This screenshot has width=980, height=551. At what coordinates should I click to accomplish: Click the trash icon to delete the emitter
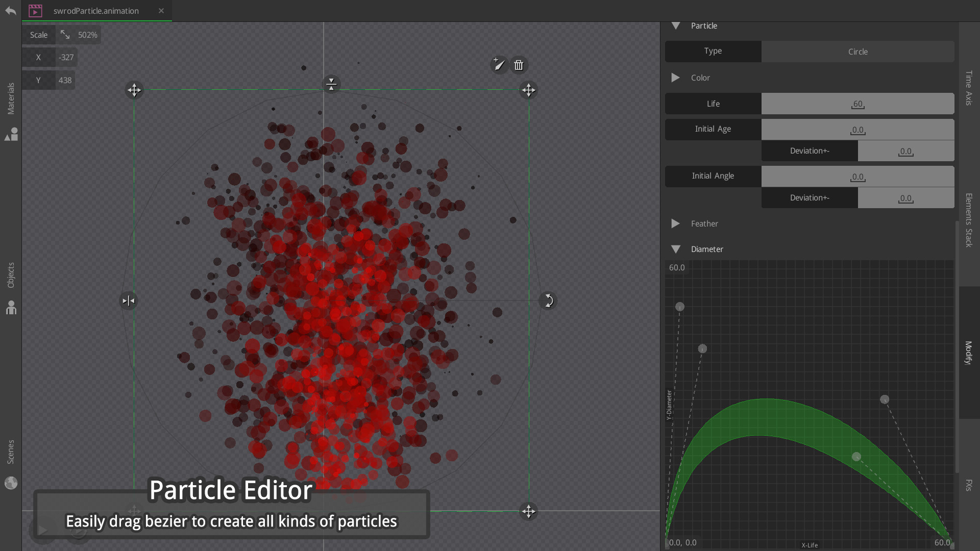(518, 65)
